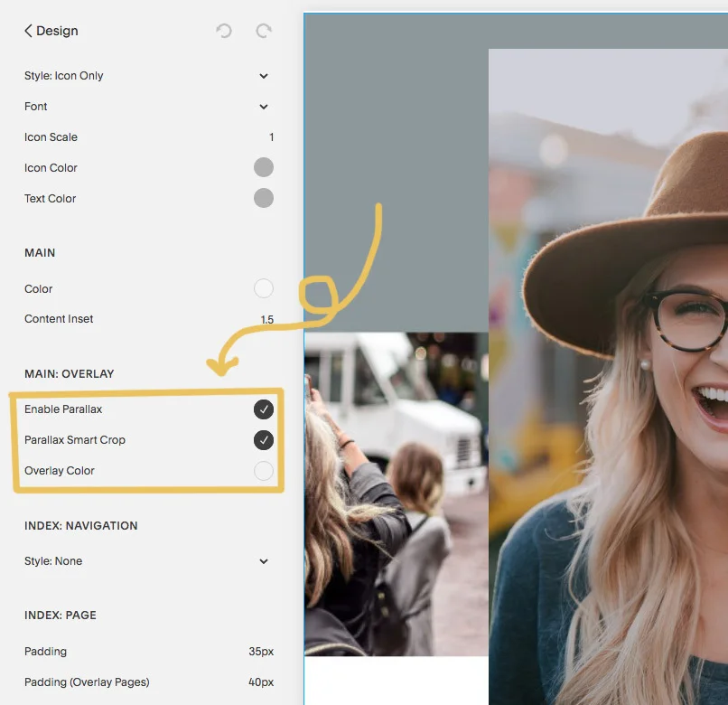Click the checked Enable Parallax circle icon
The width and height of the screenshot is (728, 705).
point(264,409)
